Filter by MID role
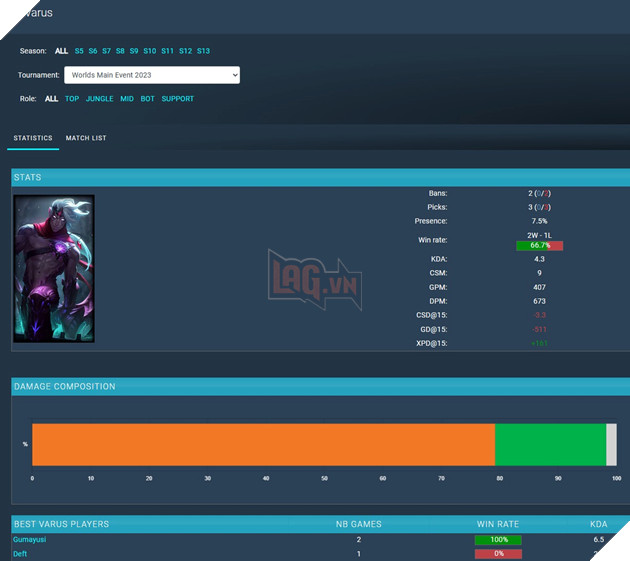Screen dimensions: 630x561 coord(127,99)
